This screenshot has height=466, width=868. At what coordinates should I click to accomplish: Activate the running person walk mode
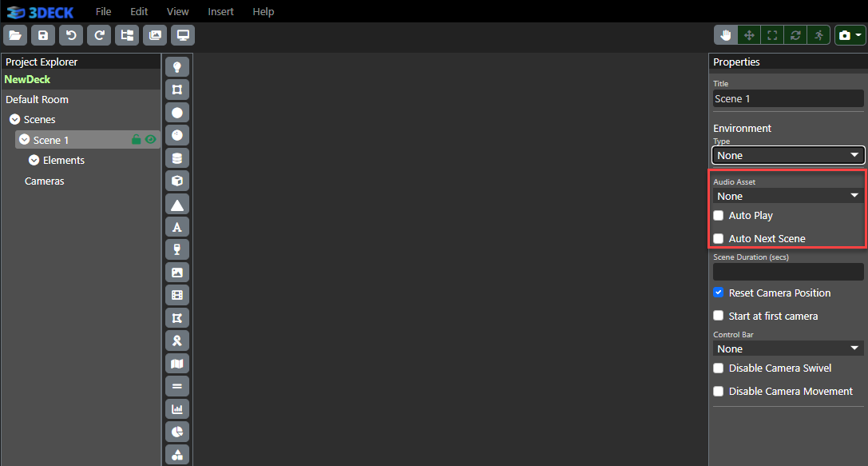tap(818, 35)
